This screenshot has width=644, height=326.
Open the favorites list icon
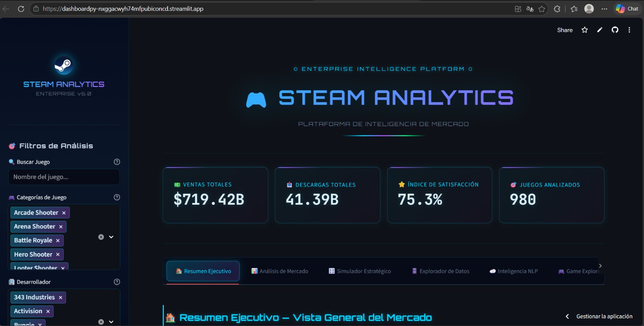[x=574, y=9]
